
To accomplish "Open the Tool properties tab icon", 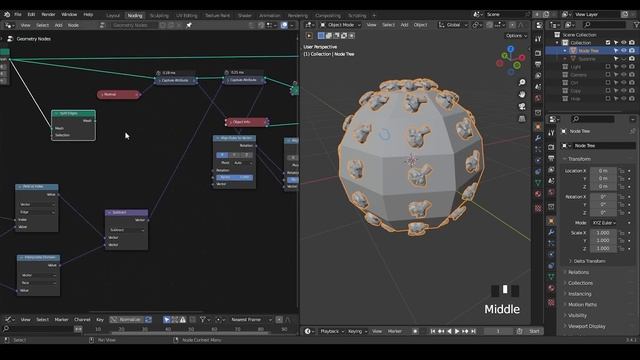I will (551, 133).
